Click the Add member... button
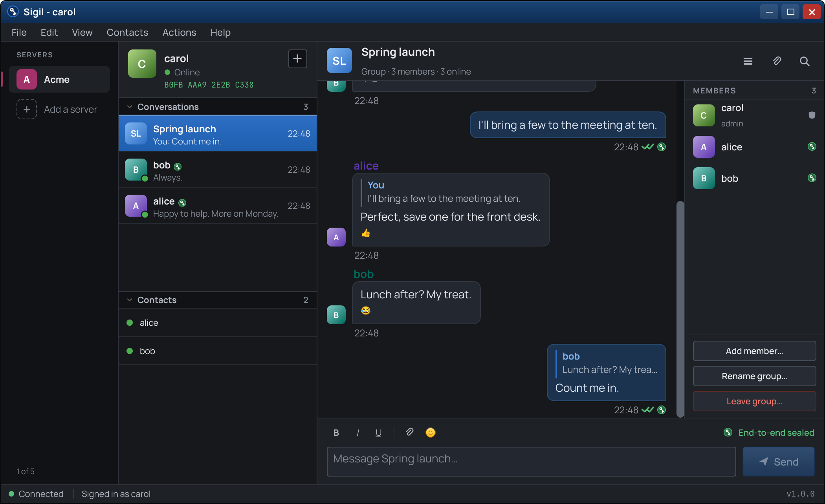825x504 pixels. 754,351
